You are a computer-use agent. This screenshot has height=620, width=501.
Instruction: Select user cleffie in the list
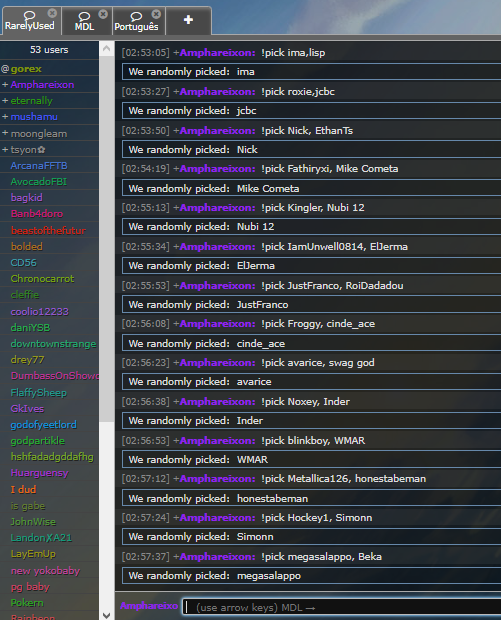(x=25, y=295)
